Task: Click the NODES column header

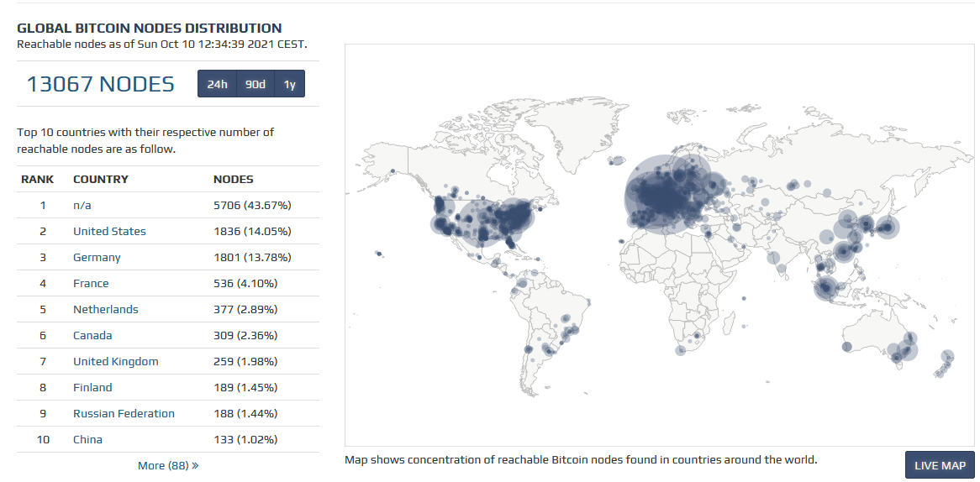Action: pyautogui.click(x=233, y=179)
